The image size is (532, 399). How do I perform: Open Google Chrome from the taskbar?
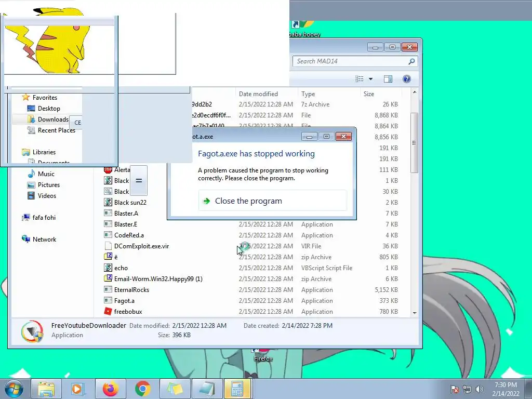point(142,389)
